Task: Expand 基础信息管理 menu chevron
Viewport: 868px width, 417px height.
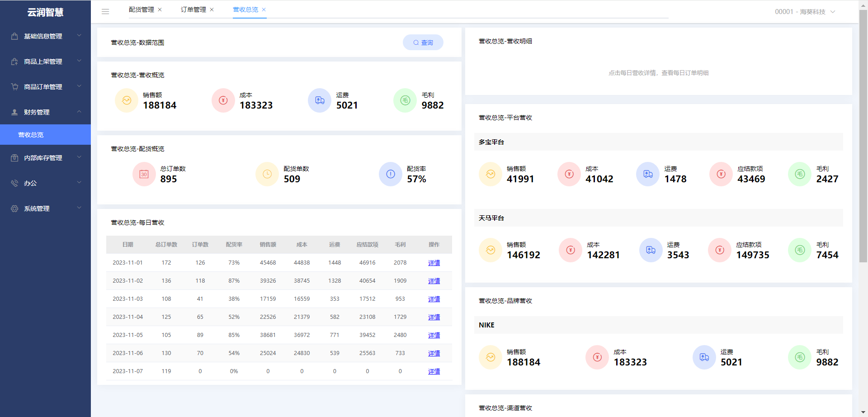Action: pos(79,35)
